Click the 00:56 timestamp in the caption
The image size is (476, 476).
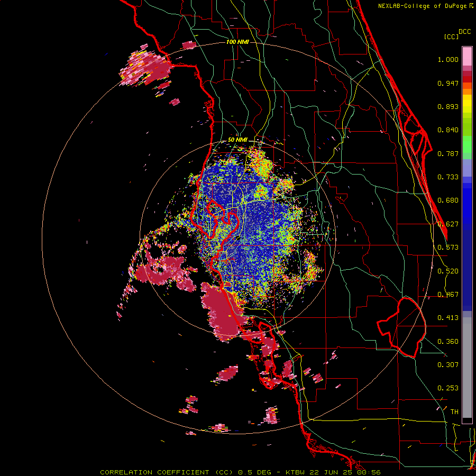click(369, 472)
